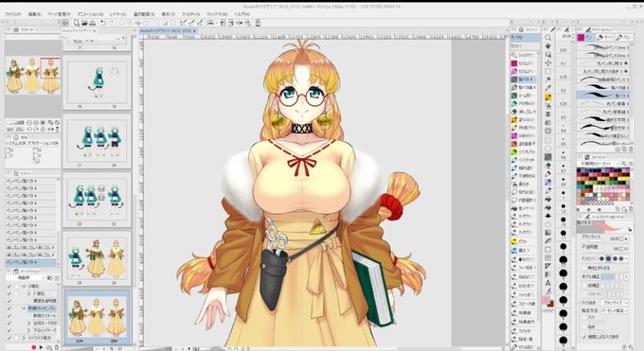The width and height of the screenshot is (644, 351).
Task: Select the Auto select magic wand tool
Action: point(548,79)
